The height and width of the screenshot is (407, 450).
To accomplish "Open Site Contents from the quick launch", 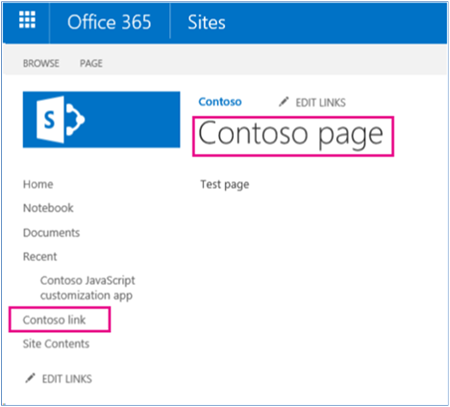I will pos(56,344).
